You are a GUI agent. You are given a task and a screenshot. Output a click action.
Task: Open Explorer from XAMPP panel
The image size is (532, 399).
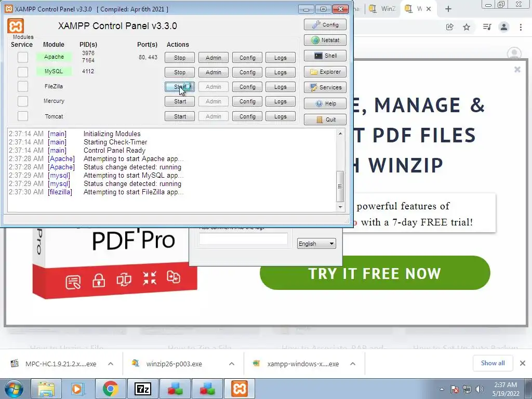(x=325, y=72)
